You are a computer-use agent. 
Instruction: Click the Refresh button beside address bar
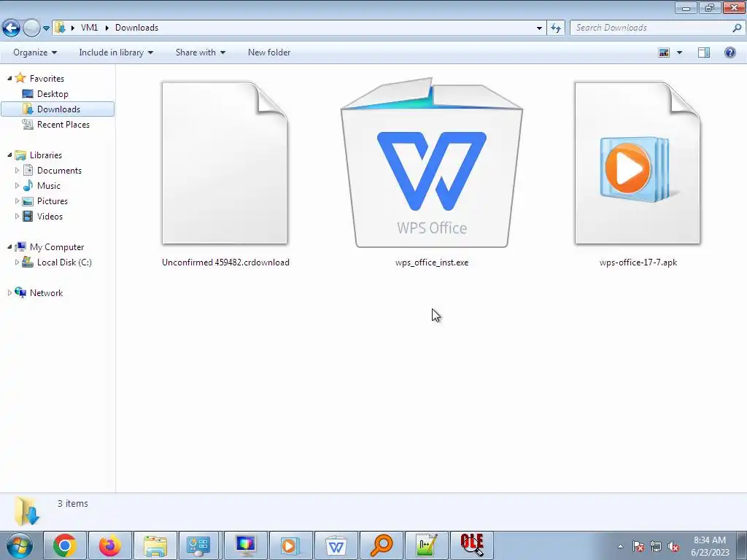[555, 28]
